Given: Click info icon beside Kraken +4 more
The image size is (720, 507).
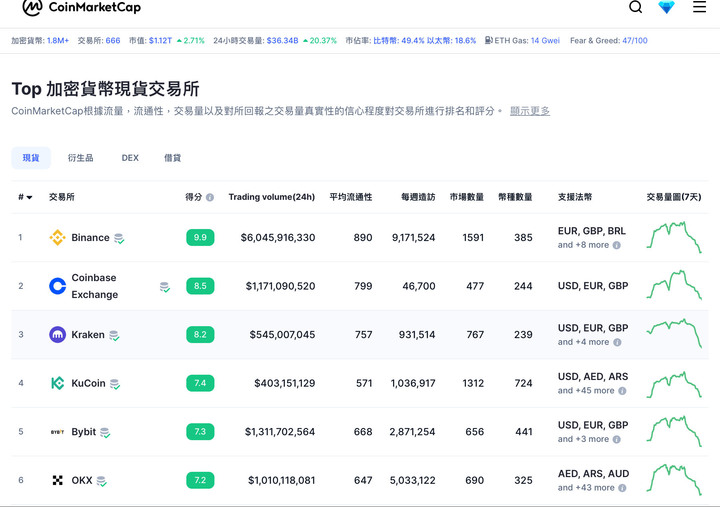Looking at the screenshot, I should point(617,342).
